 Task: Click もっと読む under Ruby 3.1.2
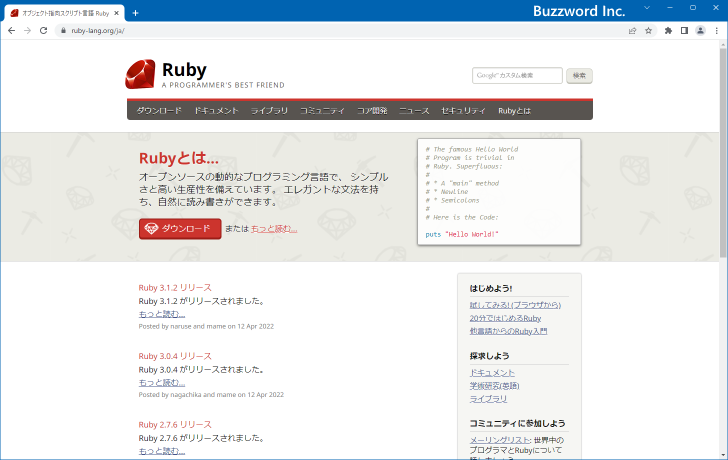[162, 314]
